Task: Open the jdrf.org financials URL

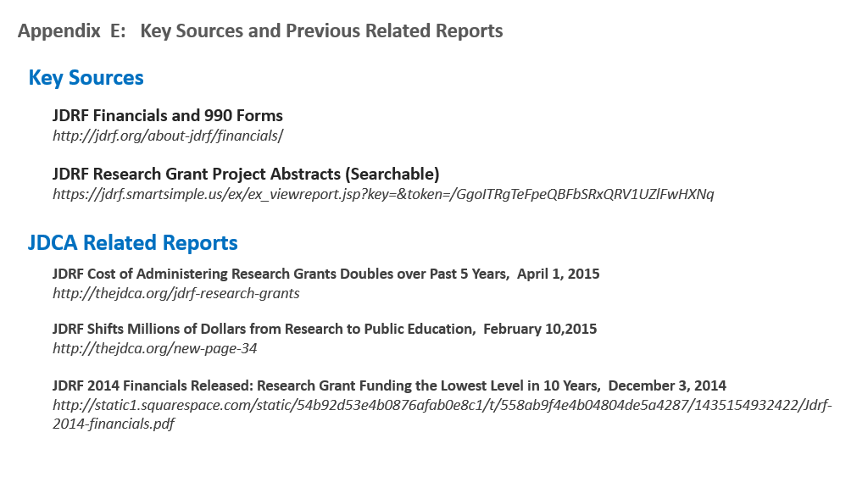Action: pyautogui.click(x=168, y=136)
